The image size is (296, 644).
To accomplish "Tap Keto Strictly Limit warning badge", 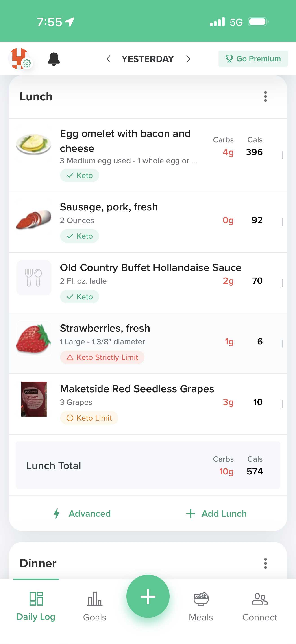I will tap(102, 357).
